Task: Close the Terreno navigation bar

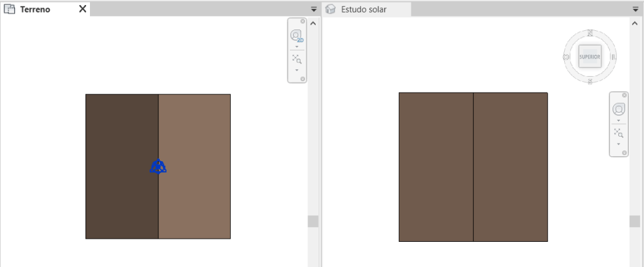Action: pyautogui.click(x=303, y=21)
